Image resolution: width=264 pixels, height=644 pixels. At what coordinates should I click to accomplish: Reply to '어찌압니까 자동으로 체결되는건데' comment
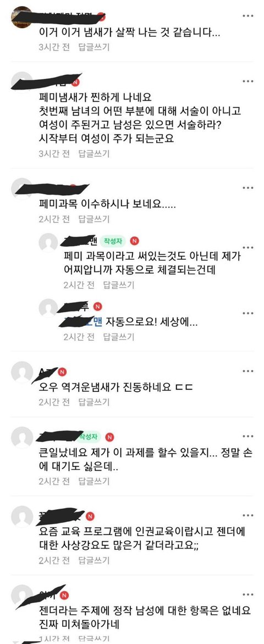(119, 285)
